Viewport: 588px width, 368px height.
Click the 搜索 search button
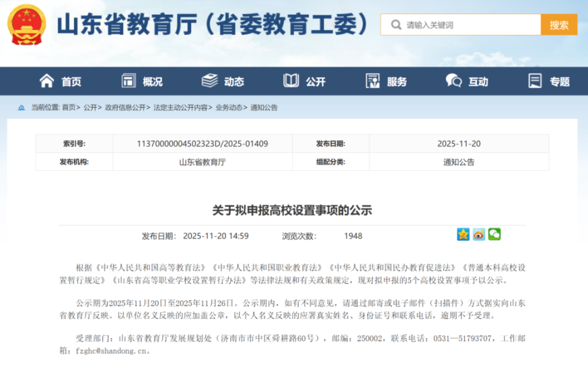point(559,24)
